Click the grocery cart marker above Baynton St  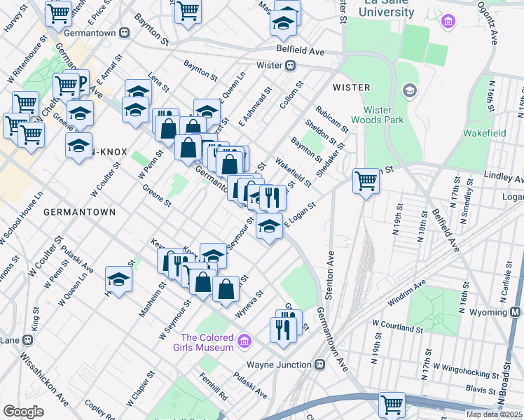coord(187,10)
